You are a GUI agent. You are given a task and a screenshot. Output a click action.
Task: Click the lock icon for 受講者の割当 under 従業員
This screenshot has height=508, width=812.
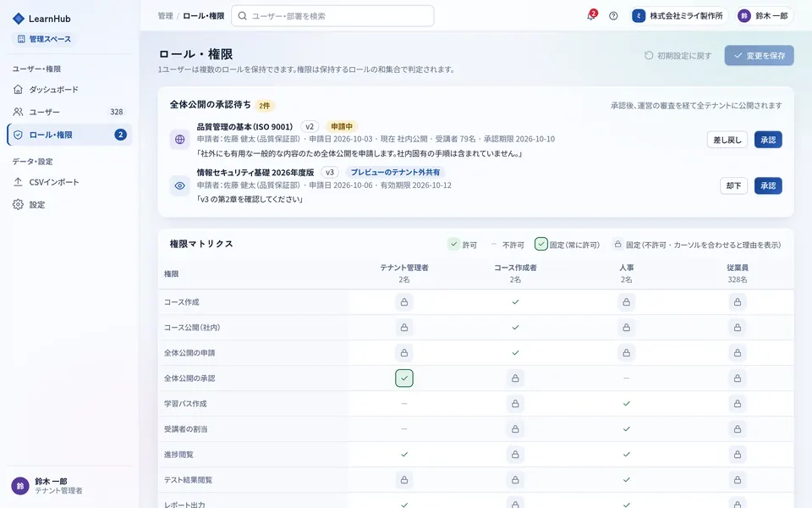[738, 429]
